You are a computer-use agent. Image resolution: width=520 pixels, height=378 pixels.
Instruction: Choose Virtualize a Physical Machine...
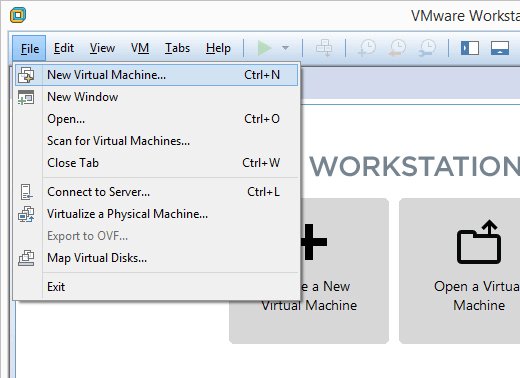click(156, 214)
